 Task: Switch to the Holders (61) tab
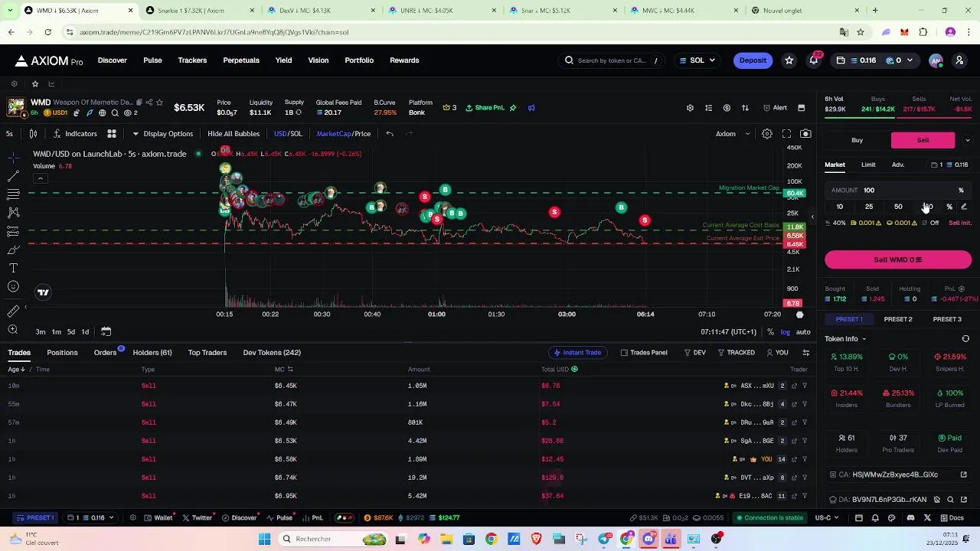152,353
